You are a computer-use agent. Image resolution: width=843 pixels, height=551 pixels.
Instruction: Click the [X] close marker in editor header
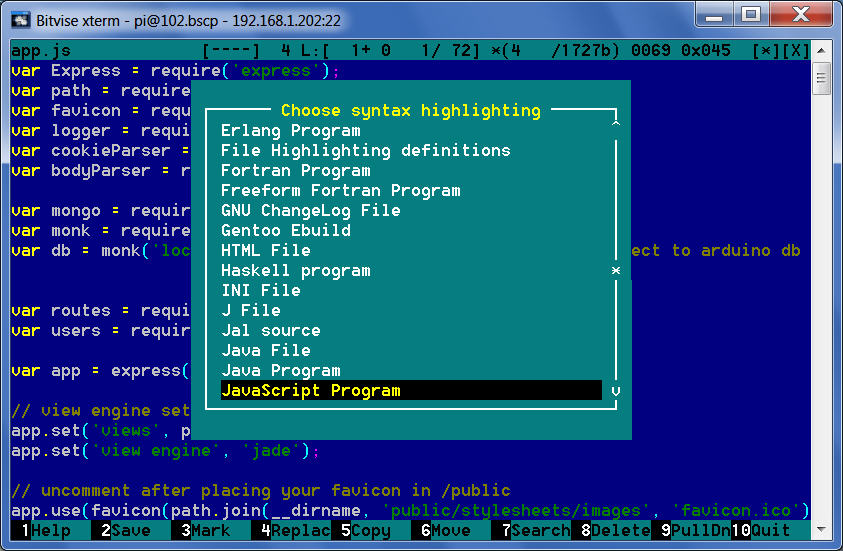(x=795, y=51)
